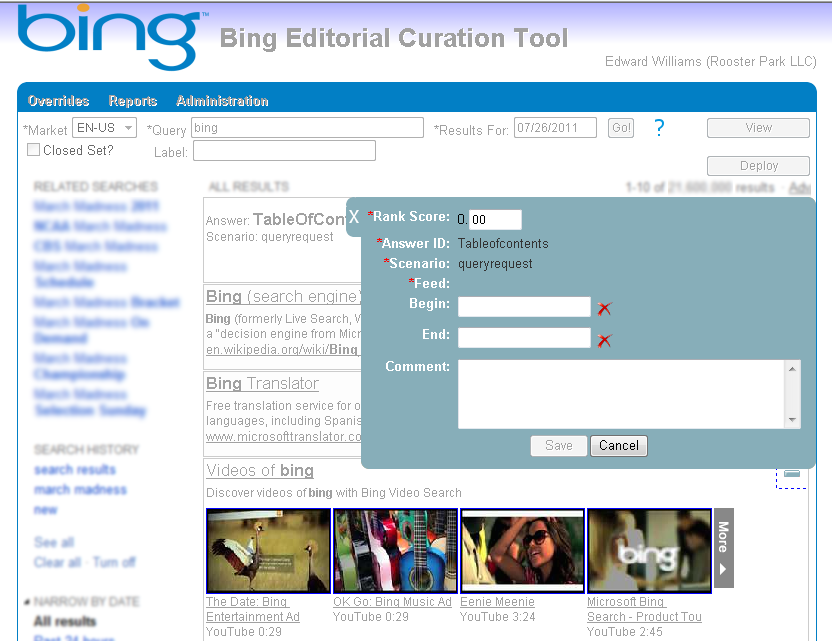Click the Query input field

pyautogui.click(x=307, y=128)
